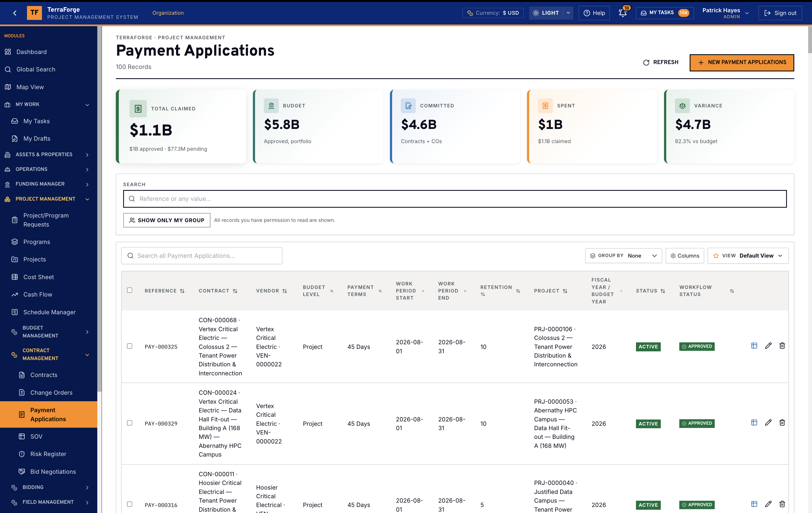This screenshot has width=812, height=513.
Task: Check the box for row PAY-000316
Action: pyautogui.click(x=129, y=504)
